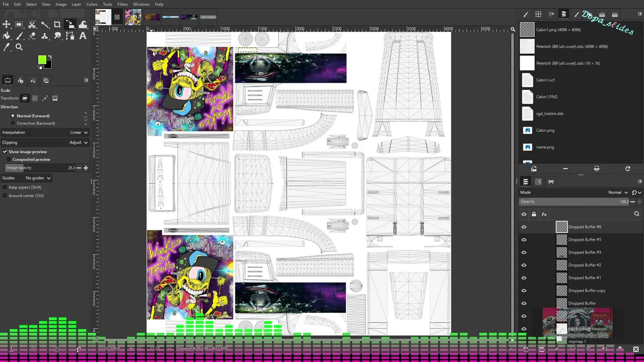The image size is (644, 362).
Task: Open layer Mode dropdown set to Normal
Action: (x=574, y=193)
